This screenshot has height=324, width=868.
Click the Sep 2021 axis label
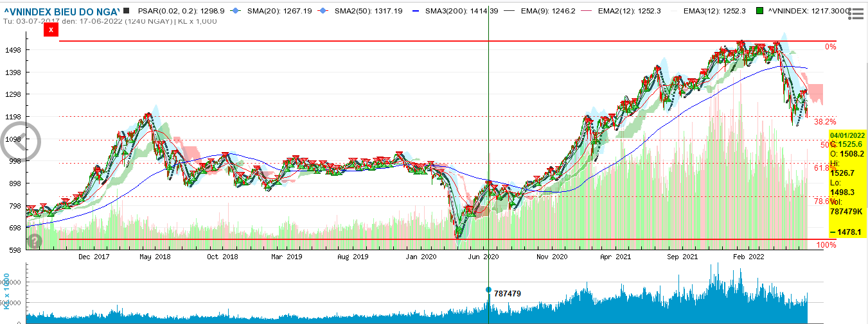coord(682,257)
